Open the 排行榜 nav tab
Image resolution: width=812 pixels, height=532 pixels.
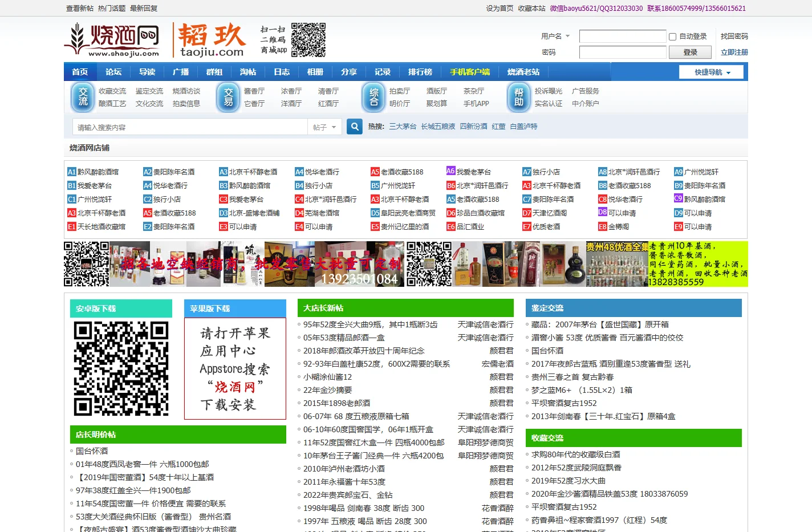pos(420,72)
